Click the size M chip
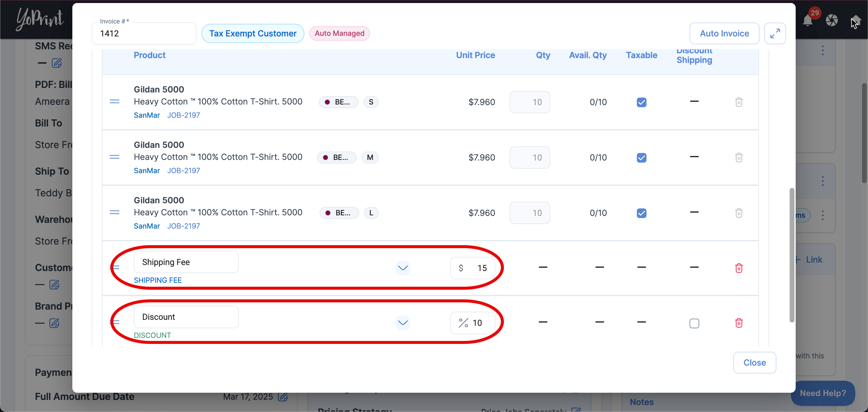868x412 pixels. (370, 157)
